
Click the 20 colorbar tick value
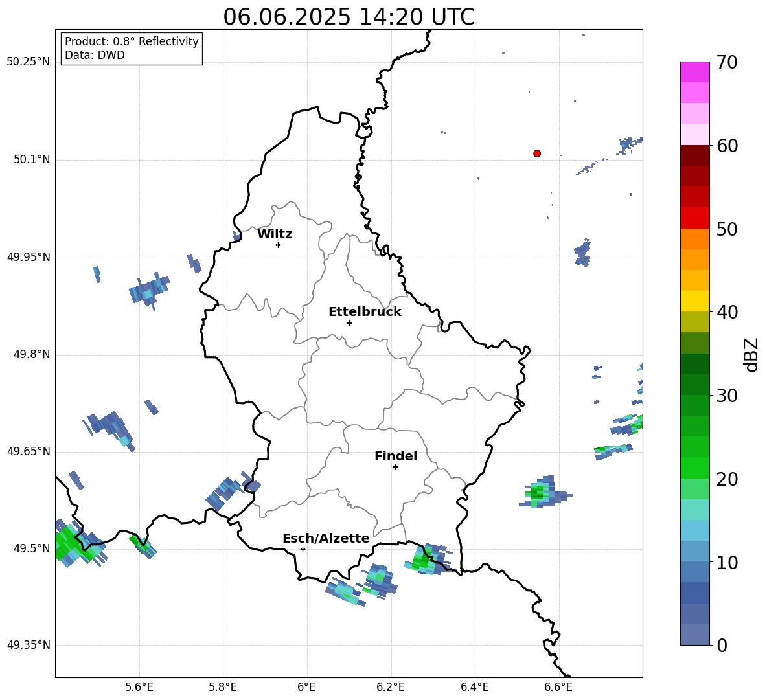pos(727,479)
